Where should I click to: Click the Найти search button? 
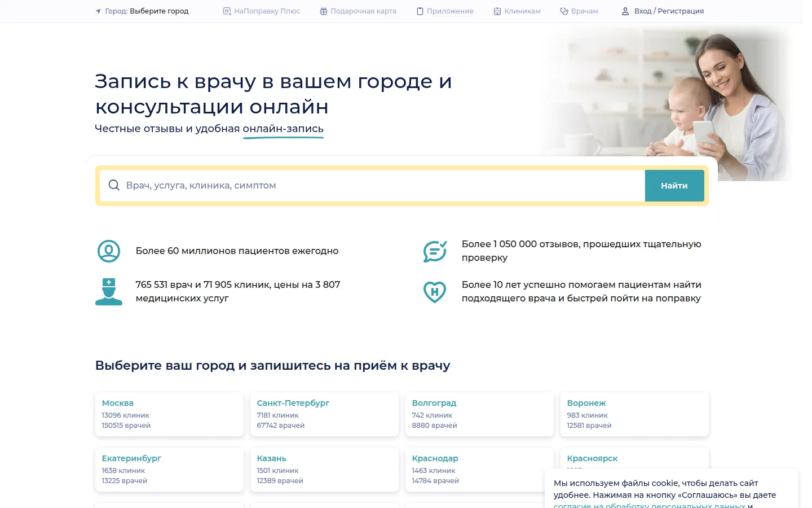pyautogui.click(x=674, y=186)
